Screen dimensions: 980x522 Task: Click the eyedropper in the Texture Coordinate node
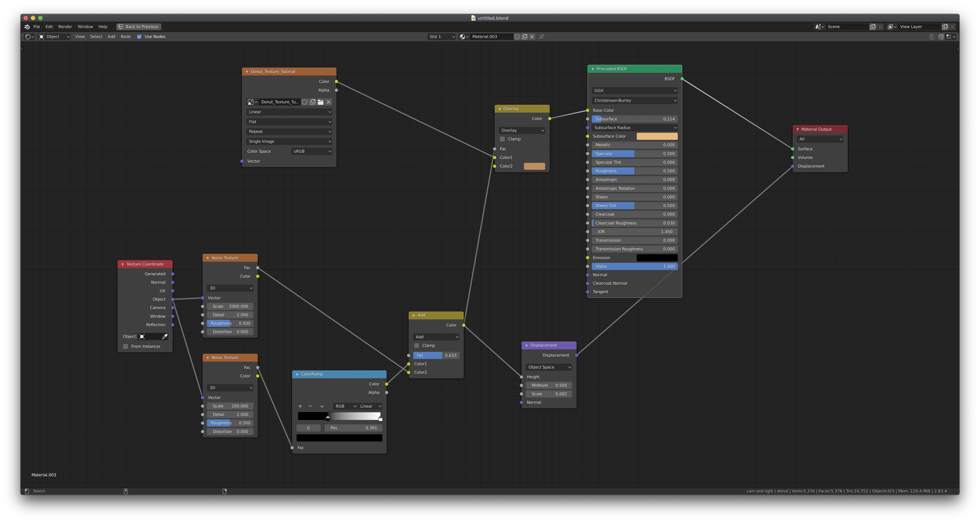point(165,337)
